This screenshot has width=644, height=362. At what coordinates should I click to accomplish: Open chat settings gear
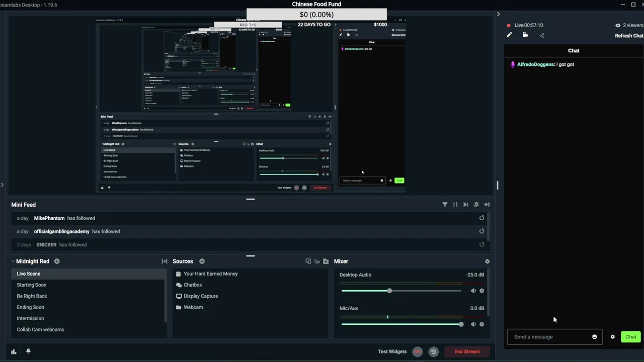[x=612, y=337]
